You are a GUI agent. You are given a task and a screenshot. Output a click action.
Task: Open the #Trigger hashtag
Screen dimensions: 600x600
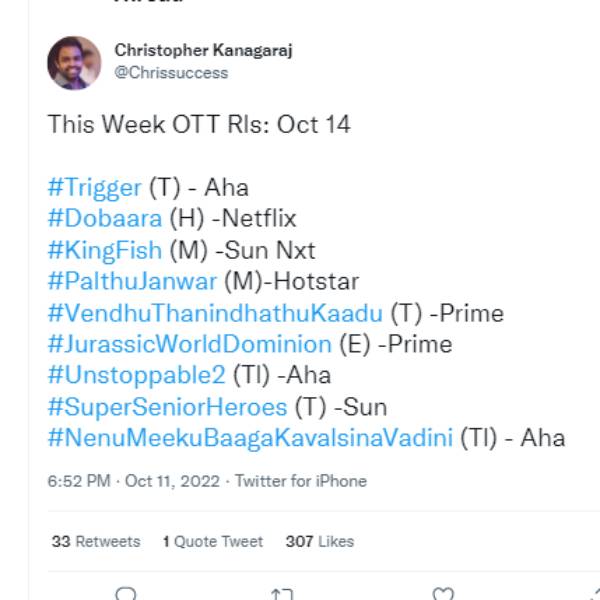(x=94, y=187)
